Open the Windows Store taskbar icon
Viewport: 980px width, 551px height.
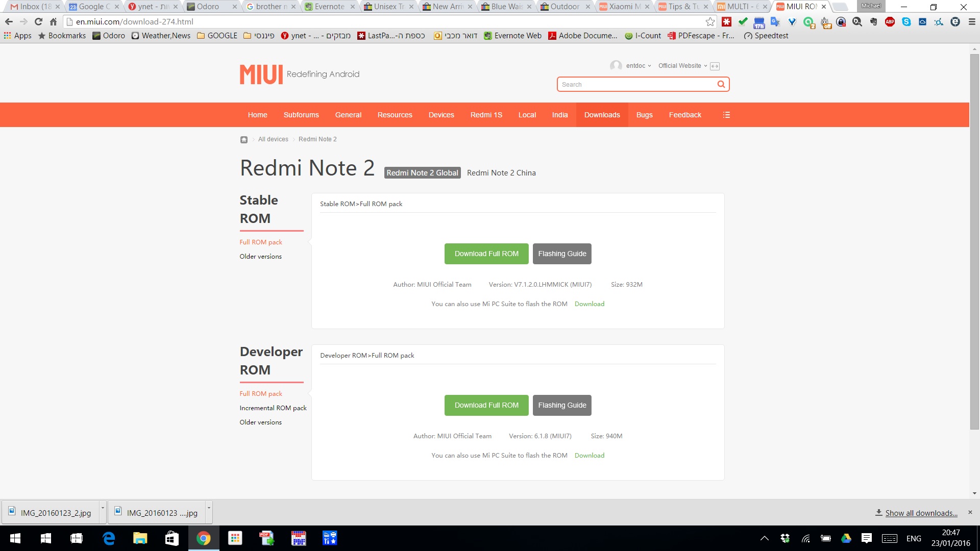coord(171,538)
